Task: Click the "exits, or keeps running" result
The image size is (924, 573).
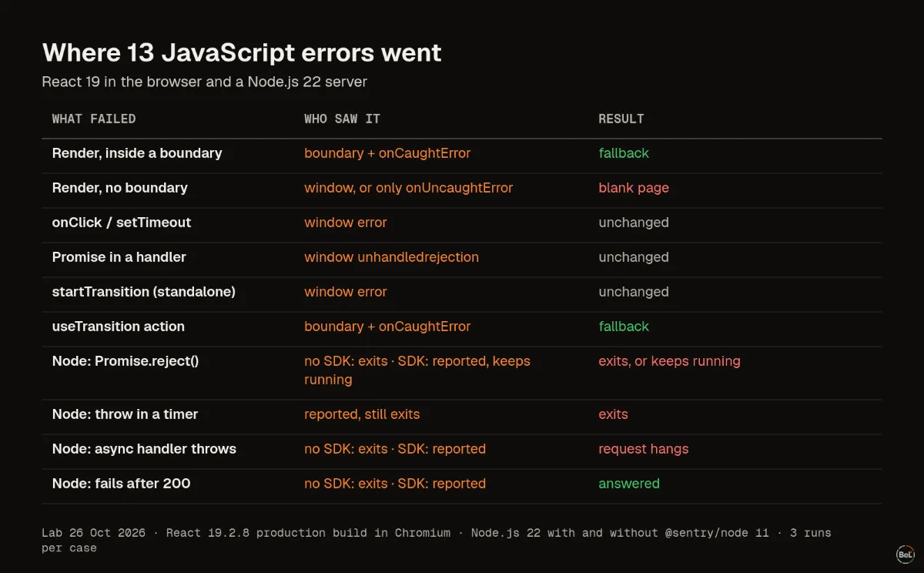Action: tap(670, 361)
